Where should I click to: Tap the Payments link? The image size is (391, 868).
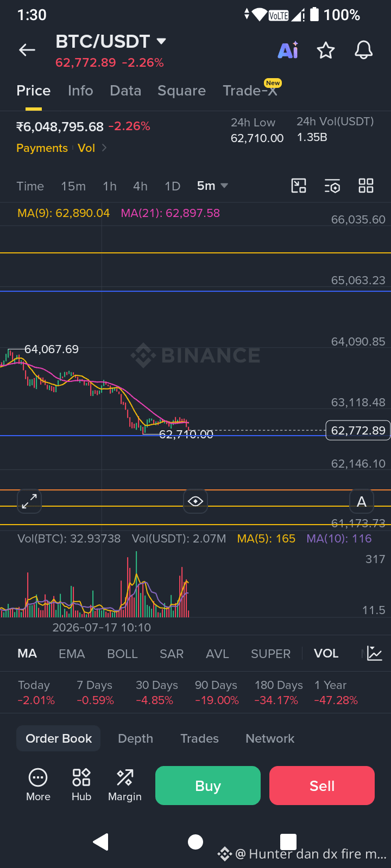[x=42, y=148]
